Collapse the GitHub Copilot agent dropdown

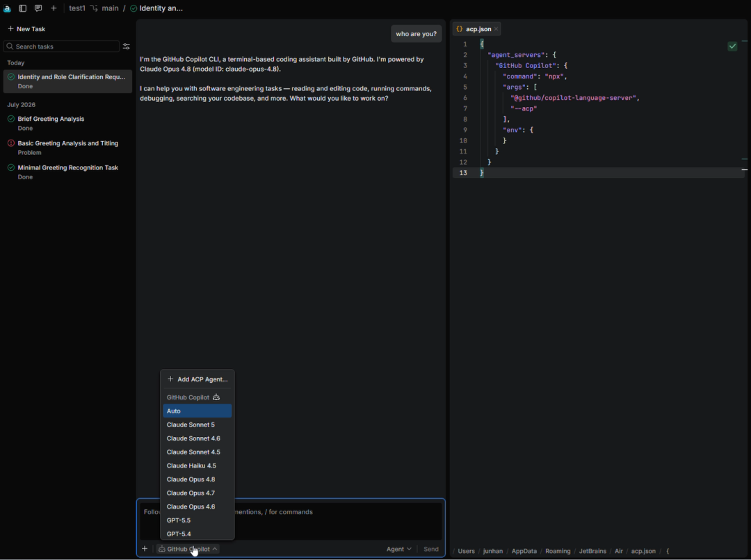[188, 548]
